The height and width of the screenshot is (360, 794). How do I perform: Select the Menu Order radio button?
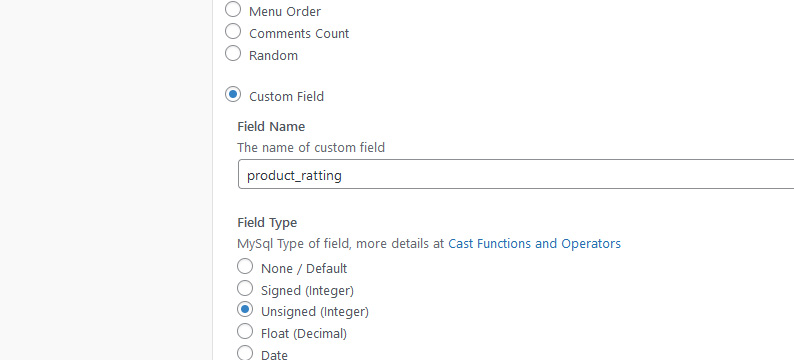(x=233, y=9)
